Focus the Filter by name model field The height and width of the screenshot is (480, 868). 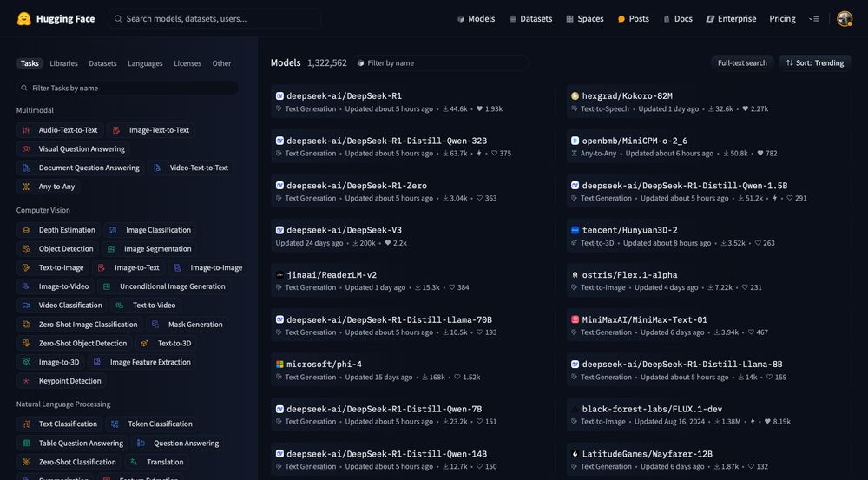pyautogui.click(x=441, y=63)
